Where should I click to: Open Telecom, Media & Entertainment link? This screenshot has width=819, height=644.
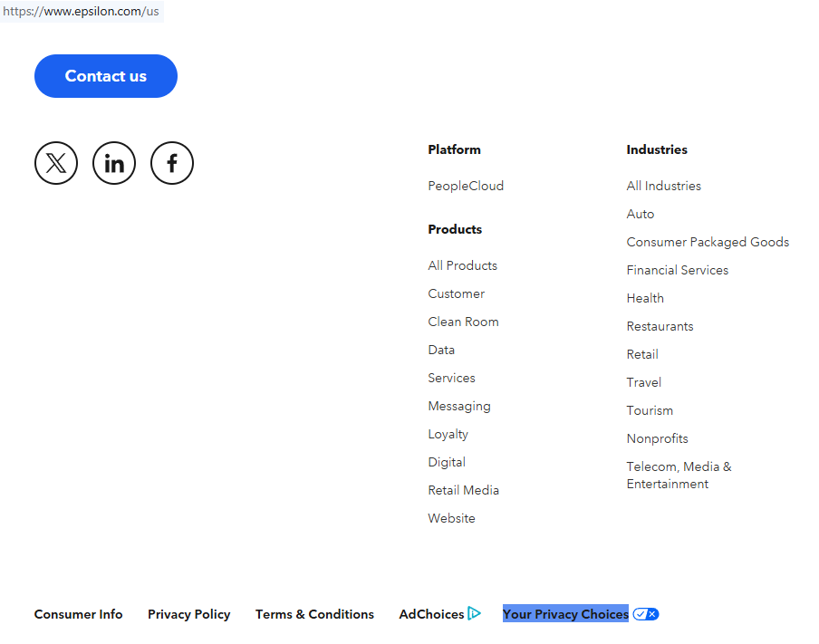tap(679, 476)
